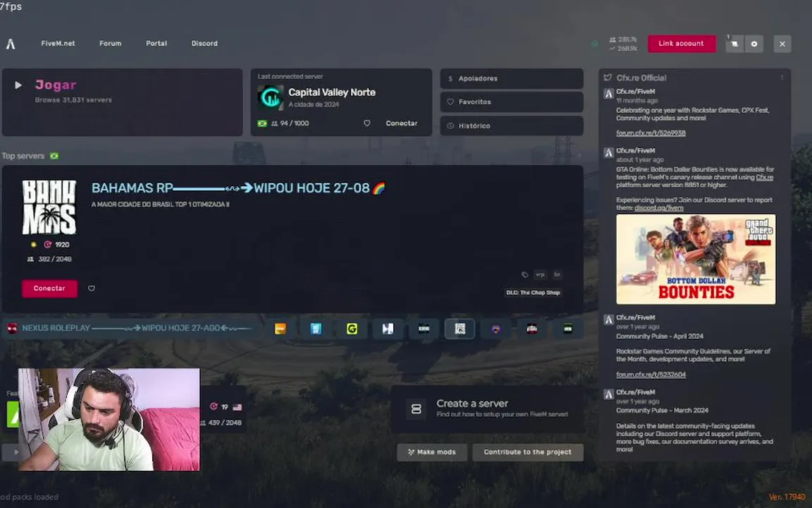Open forum.cfx.re/t/5269938 link
This screenshot has width=812, height=508.
pos(651,133)
